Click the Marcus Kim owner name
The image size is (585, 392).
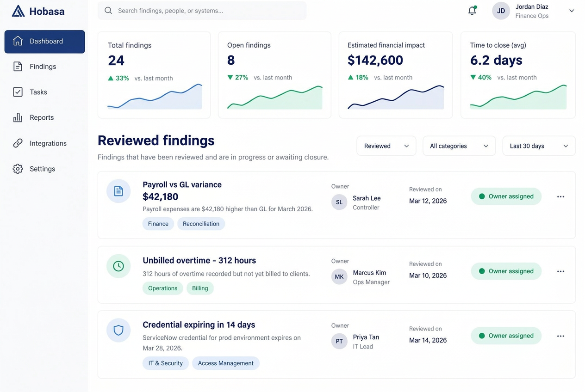369,273
